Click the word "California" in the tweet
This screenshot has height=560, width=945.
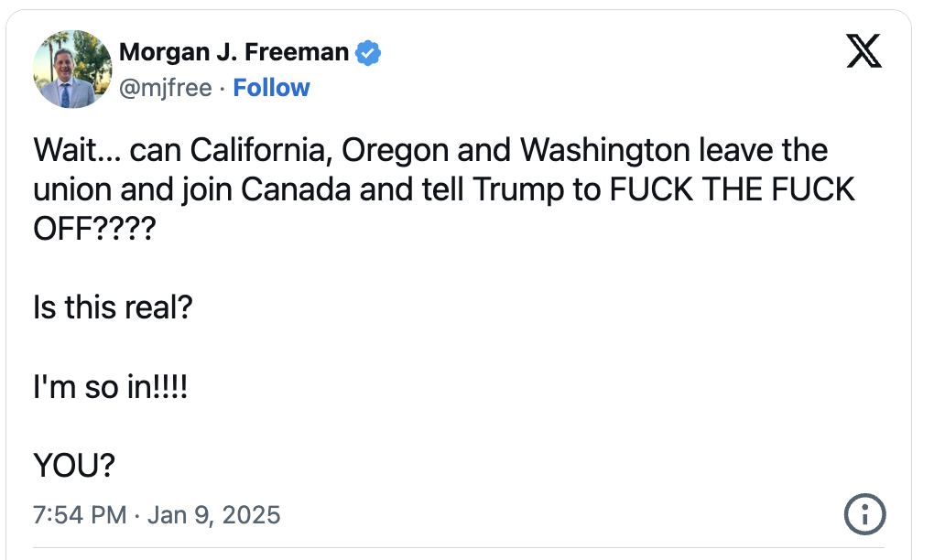[261, 150]
